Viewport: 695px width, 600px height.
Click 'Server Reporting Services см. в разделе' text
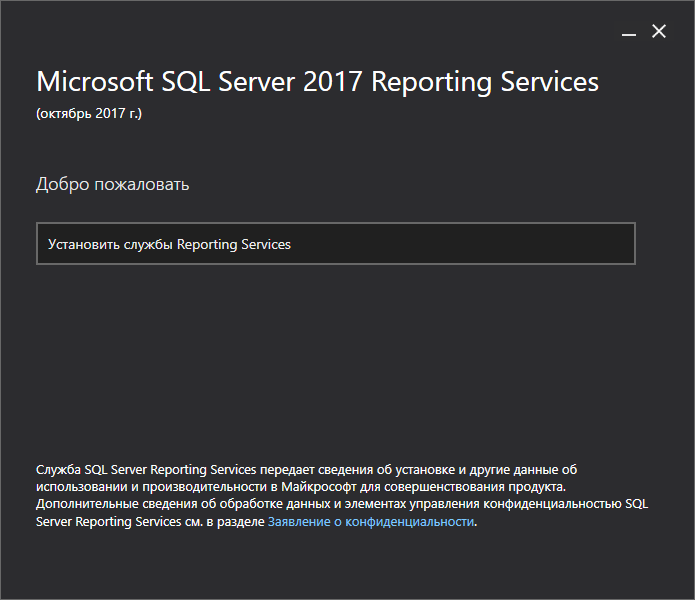[150, 522]
